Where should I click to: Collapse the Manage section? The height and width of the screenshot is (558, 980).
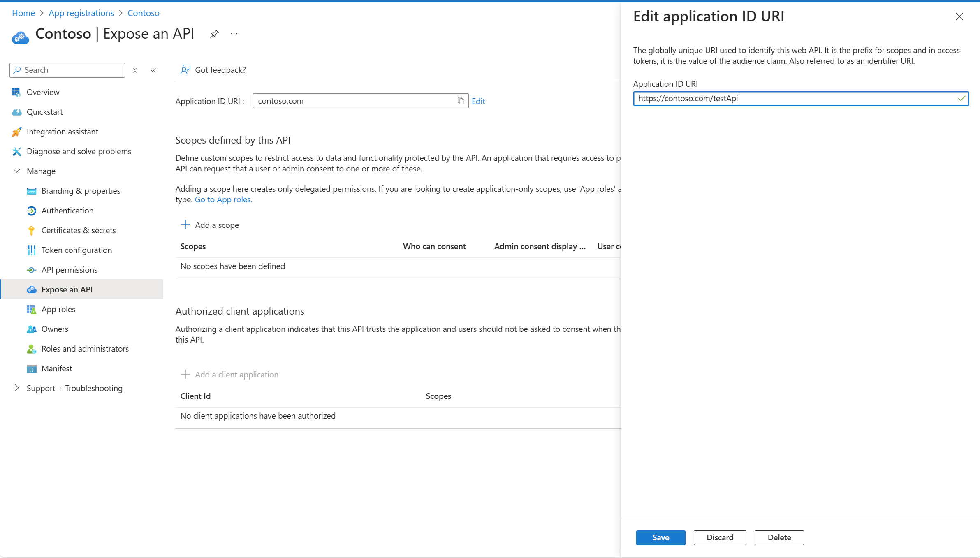pos(17,171)
